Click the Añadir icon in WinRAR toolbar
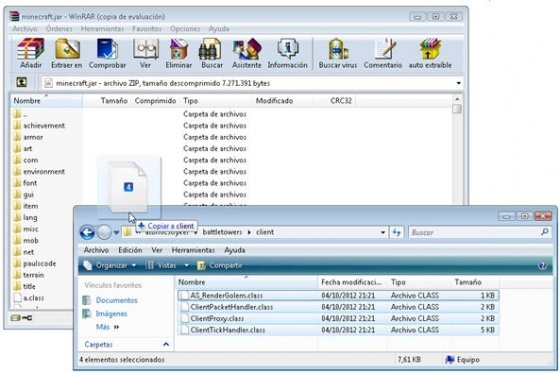Screen dimensions: 560x373 pos(31,54)
